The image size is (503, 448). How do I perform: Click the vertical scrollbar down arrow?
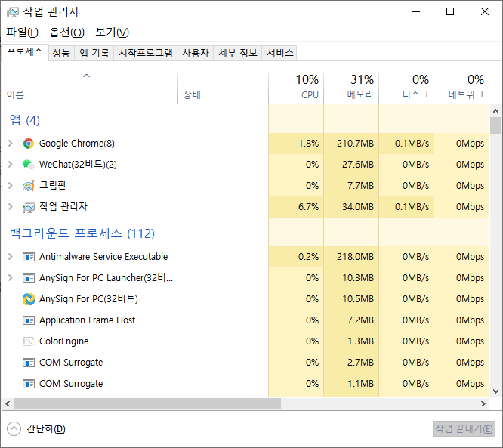pyautogui.click(x=496, y=391)
